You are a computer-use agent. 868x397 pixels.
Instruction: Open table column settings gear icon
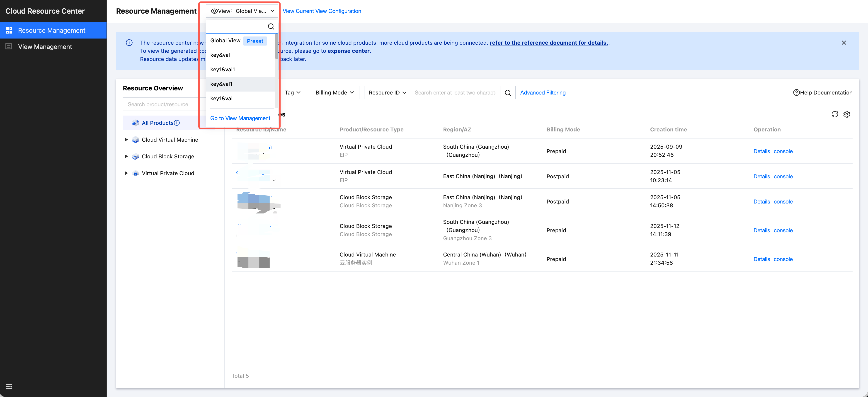846,114
